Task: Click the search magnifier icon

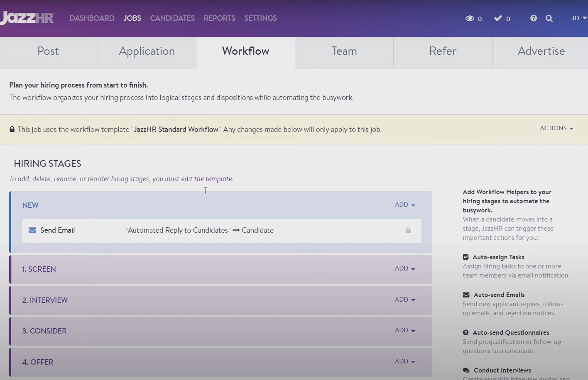Action: (549, 18)
